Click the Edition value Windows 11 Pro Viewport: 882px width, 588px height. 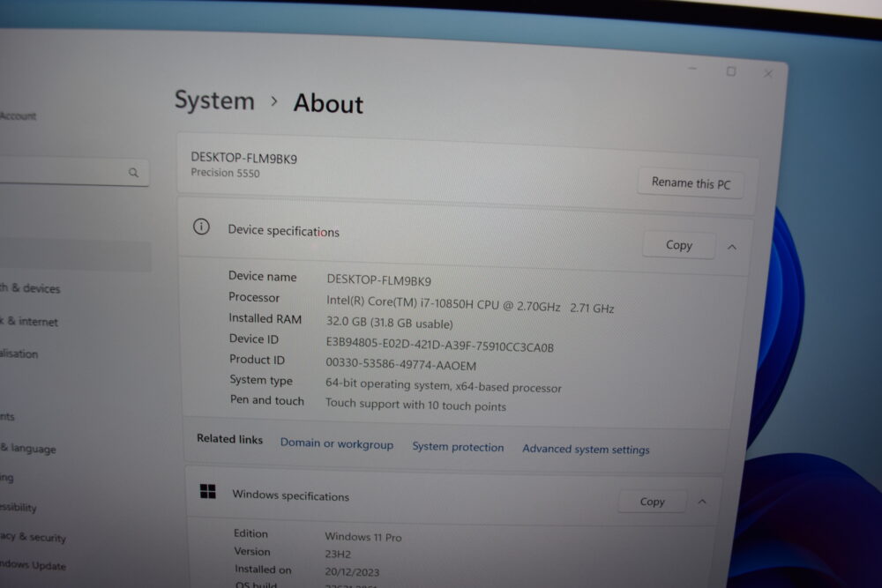point(363,537)
